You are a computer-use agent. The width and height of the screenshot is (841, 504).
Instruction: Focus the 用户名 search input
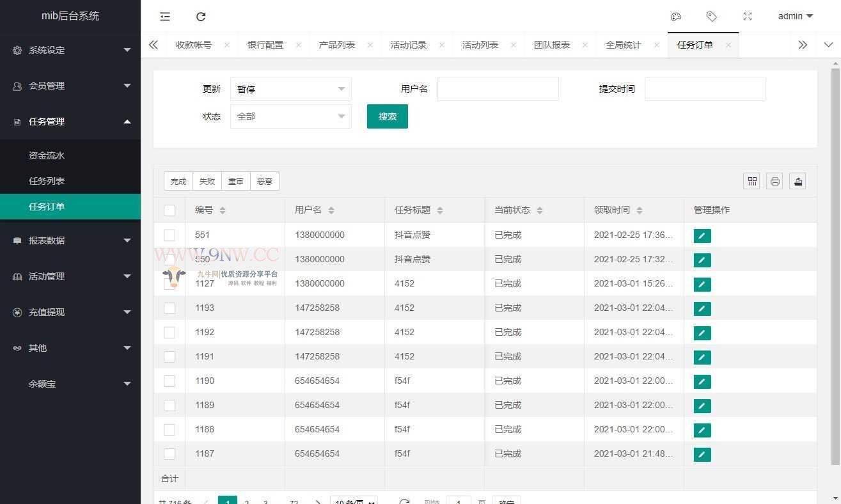click(498, 89)
